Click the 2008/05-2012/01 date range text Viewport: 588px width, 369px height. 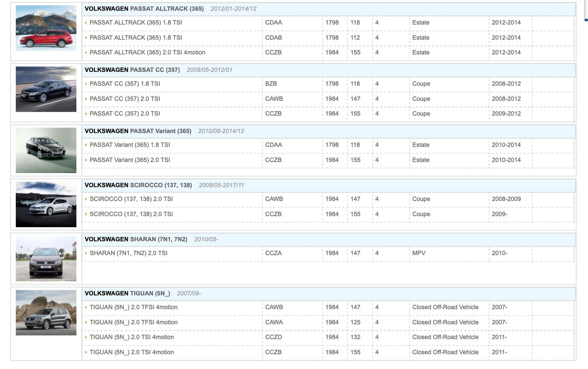pyautogui.click(x=210, y=70)
